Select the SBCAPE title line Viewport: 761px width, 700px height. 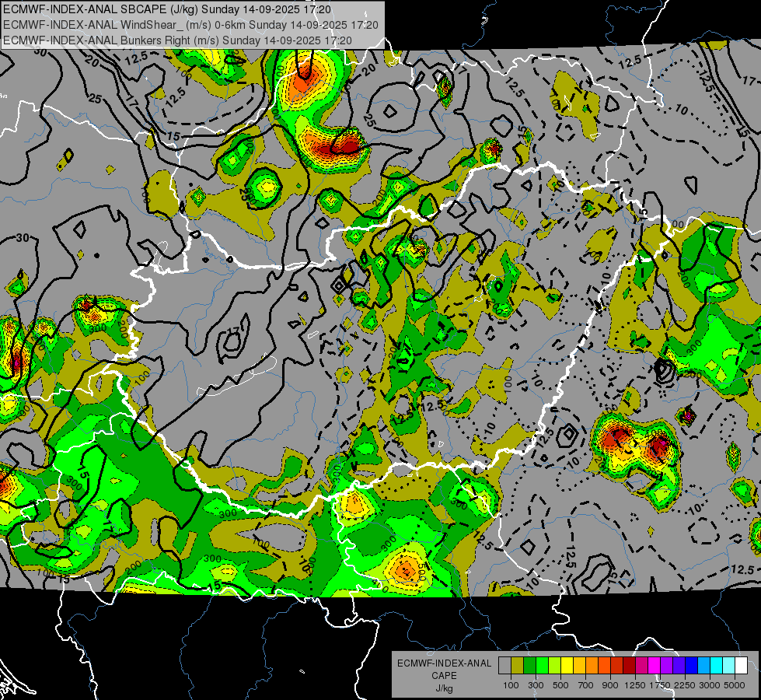pos(167,9)
